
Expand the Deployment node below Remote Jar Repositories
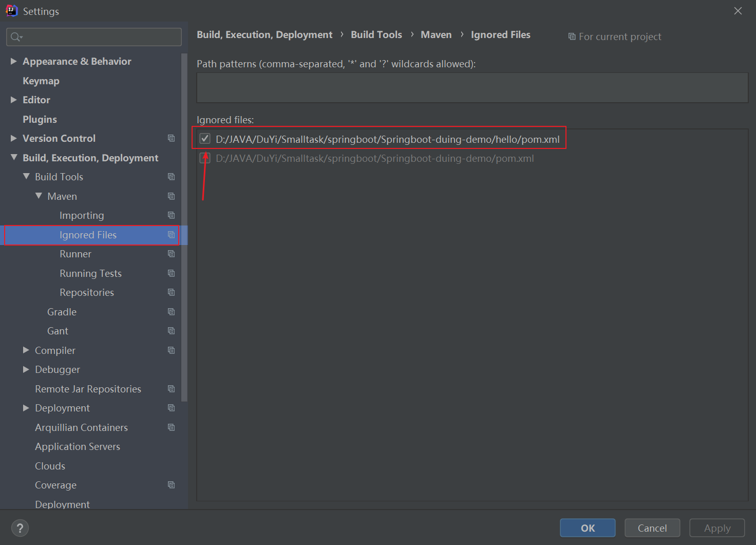tap(26, 408)
